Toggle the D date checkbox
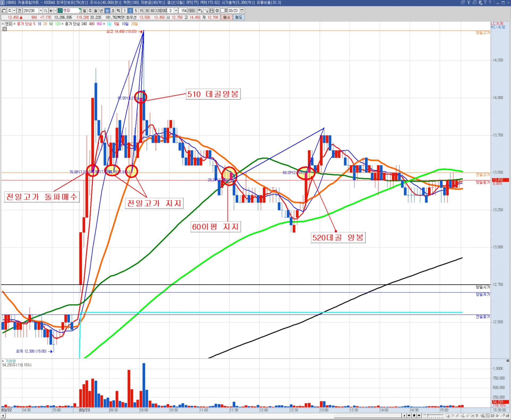Image resolution: width=511 pixels, height=420 pixels. [223, 11]
